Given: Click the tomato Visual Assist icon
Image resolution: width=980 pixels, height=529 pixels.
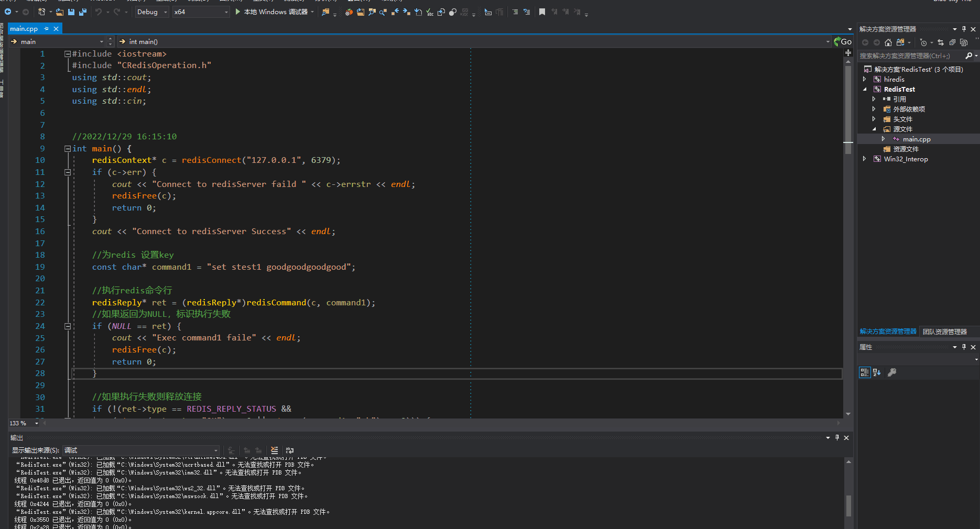Looking at the screenshot, I should (349, 12).
